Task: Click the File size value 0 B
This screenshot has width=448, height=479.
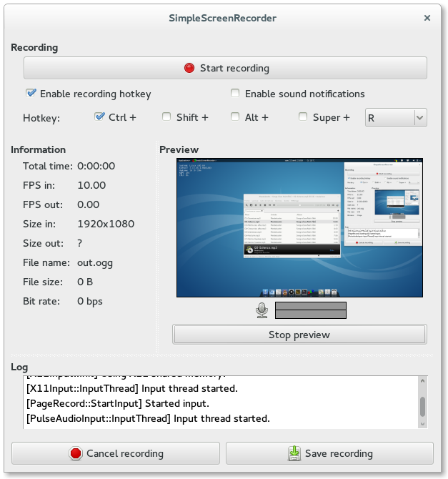Action: point(85,282)
